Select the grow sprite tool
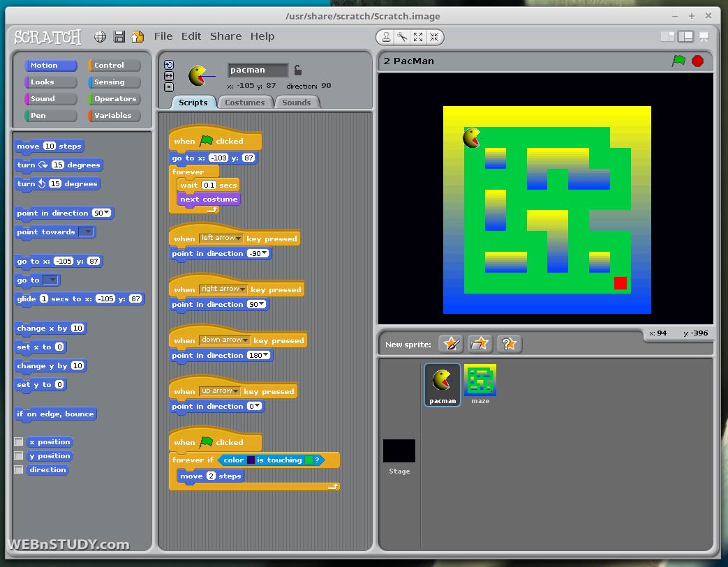The height and width of the screenshot is (567, 728). click(418, 37)
